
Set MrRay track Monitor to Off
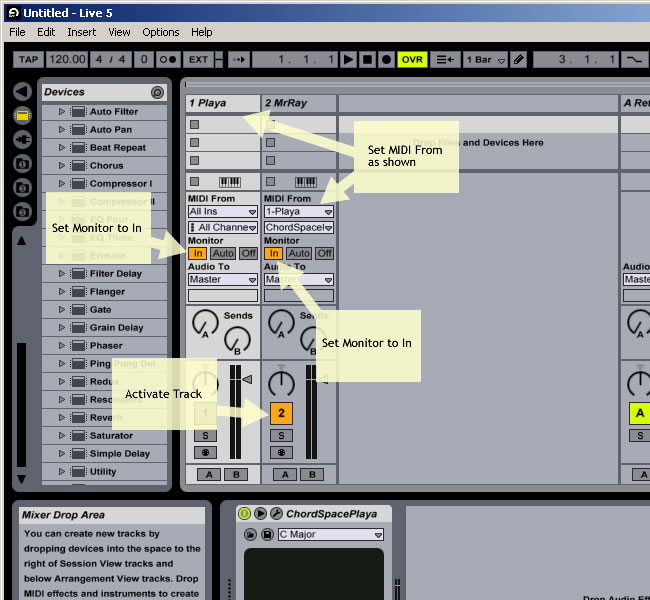tap(325, 253)
